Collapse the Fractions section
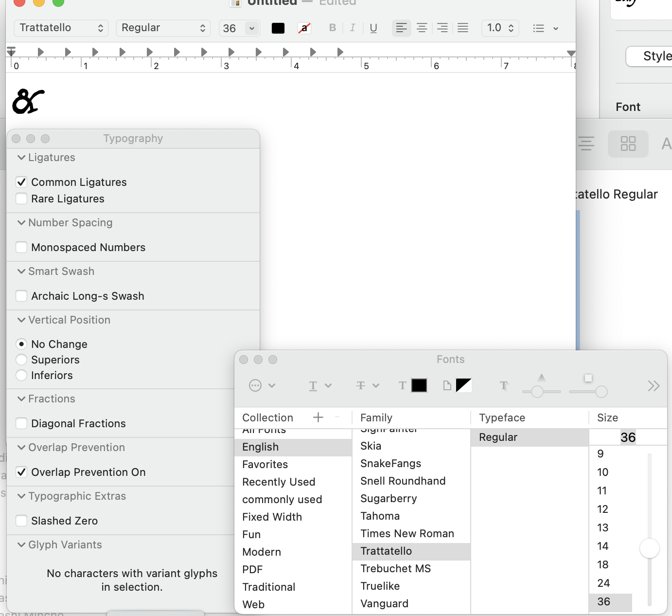672x616 pixels. coord(21,399)
